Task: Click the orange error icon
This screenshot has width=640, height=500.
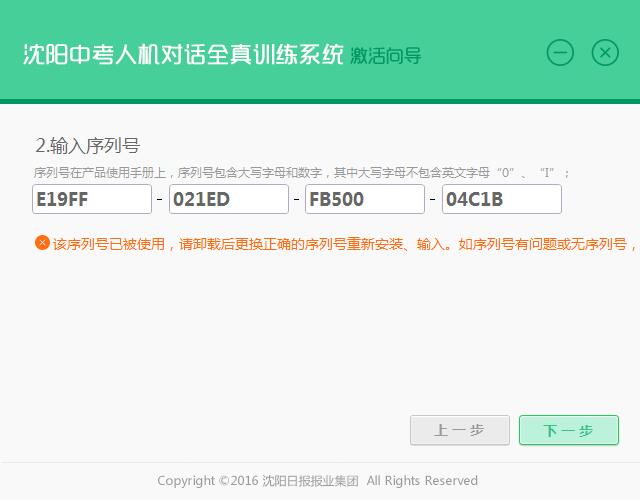Action: tap(42, 243)
